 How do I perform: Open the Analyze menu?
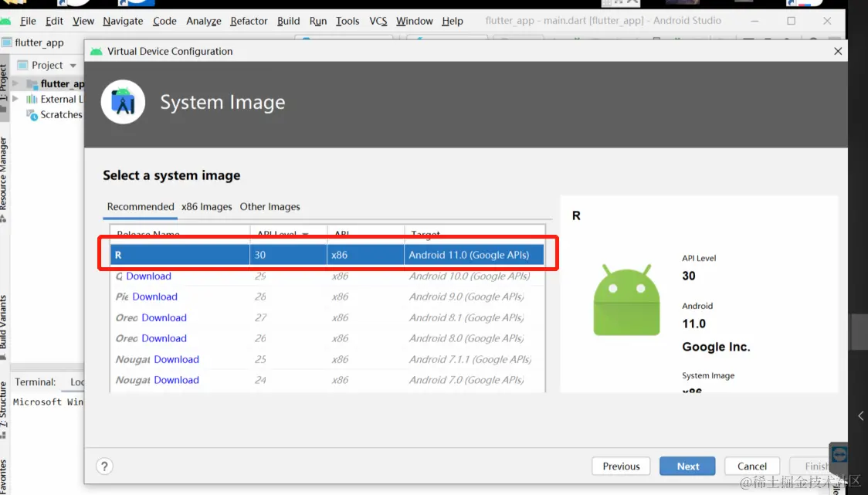click(204, 21)
